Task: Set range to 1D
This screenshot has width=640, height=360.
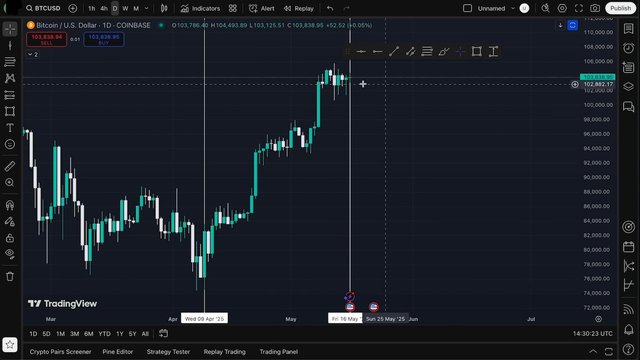Action: tap(33, 334)
